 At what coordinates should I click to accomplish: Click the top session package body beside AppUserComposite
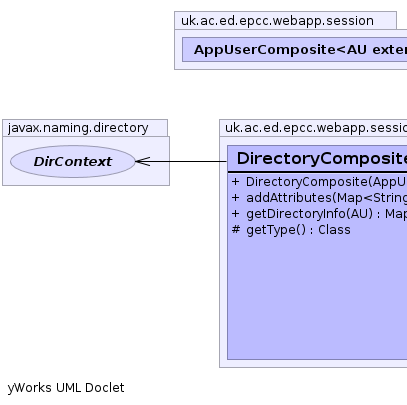click(x=178, y=49)
